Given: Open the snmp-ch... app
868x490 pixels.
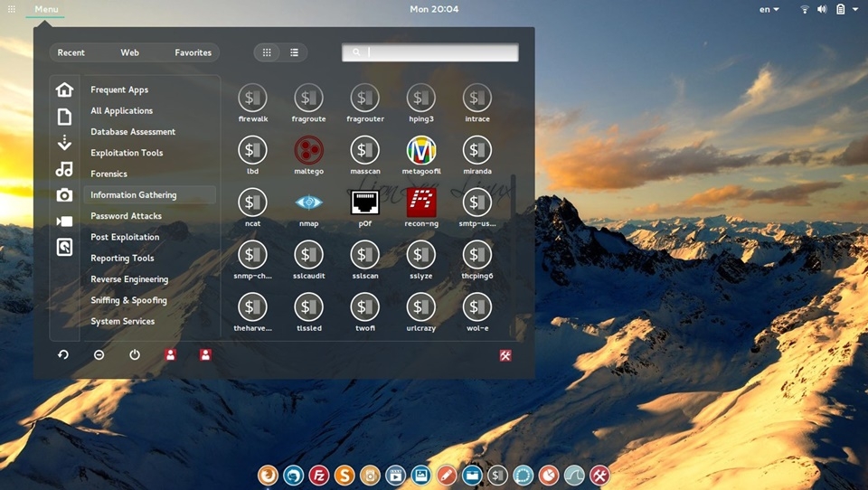Looking at the screenshot, I should point(252,260).
